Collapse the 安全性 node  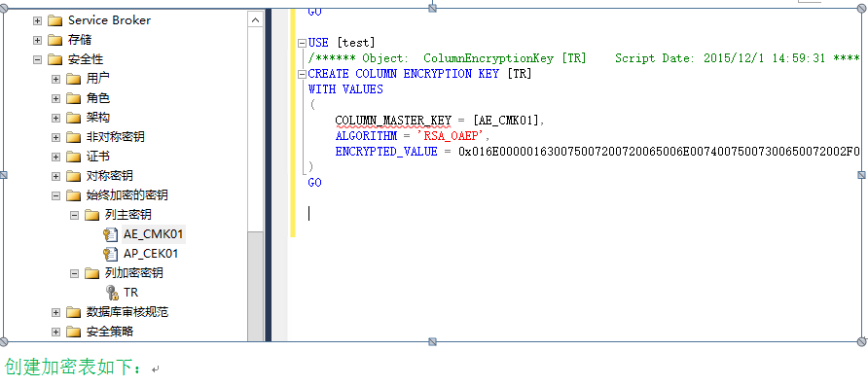pyautogui.click(x=37, y=59)
